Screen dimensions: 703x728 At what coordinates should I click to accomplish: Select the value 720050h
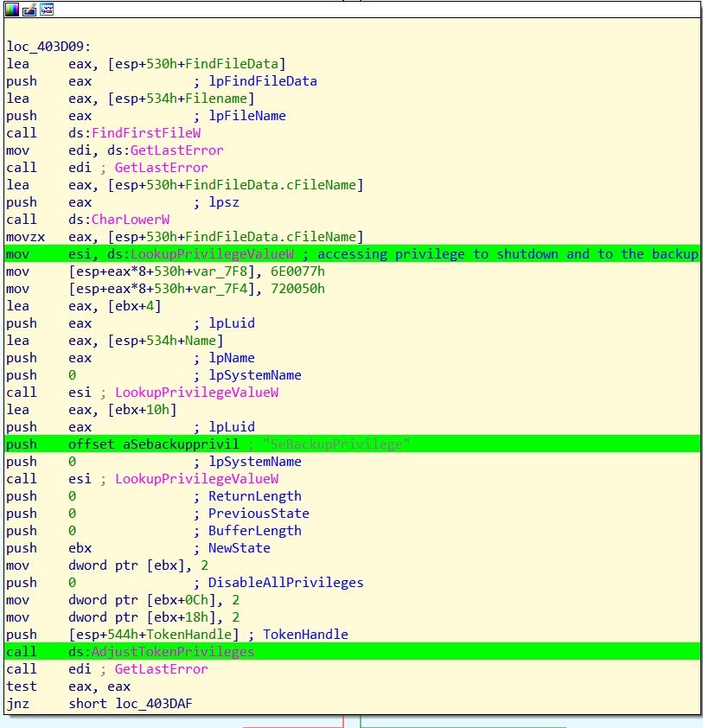297,289
